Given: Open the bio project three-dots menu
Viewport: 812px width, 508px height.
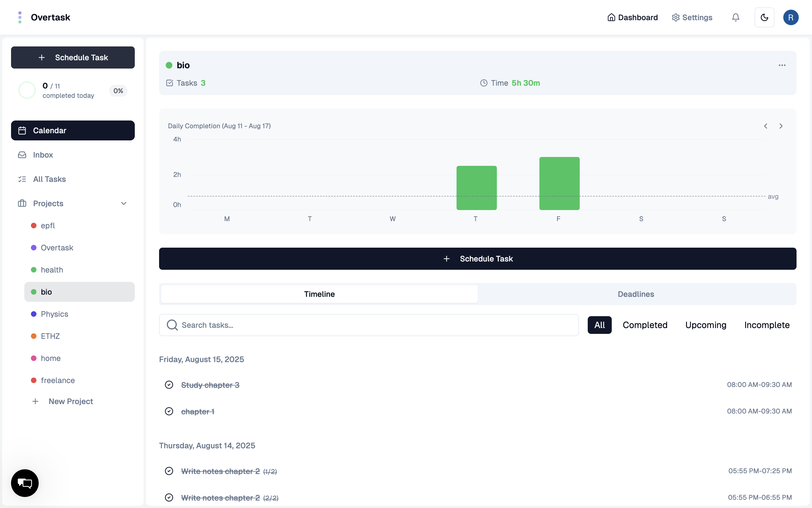Looking at the screenshot, I should (782, 65).
